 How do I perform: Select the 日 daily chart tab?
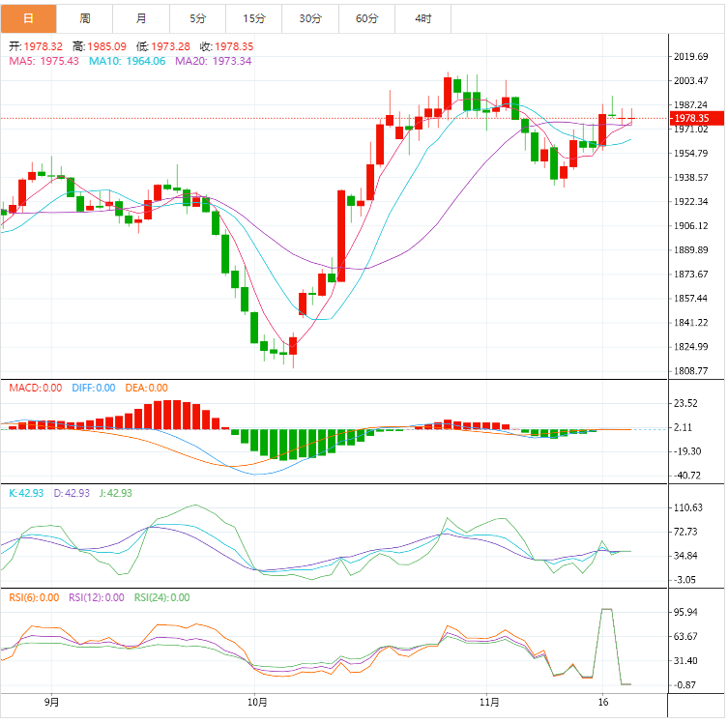(28, 18)
